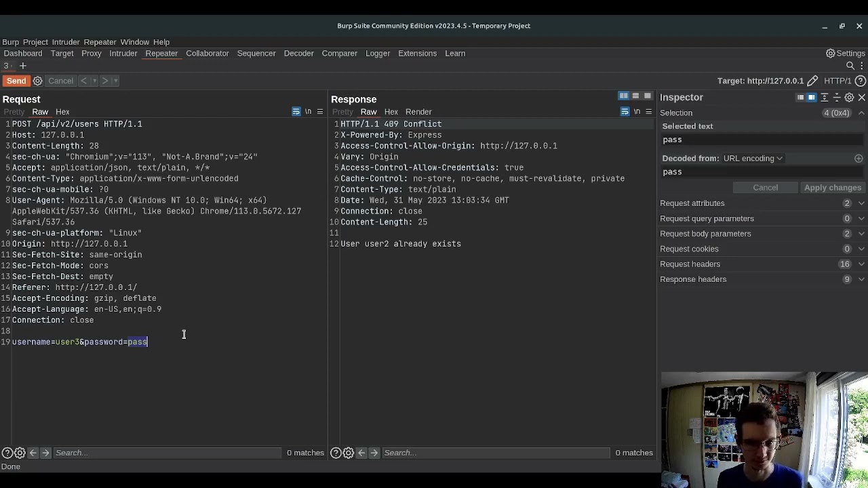This screenshot has height=488, width=868.
Task: Collapse all Inspector sections
Action: click(837, 98)
